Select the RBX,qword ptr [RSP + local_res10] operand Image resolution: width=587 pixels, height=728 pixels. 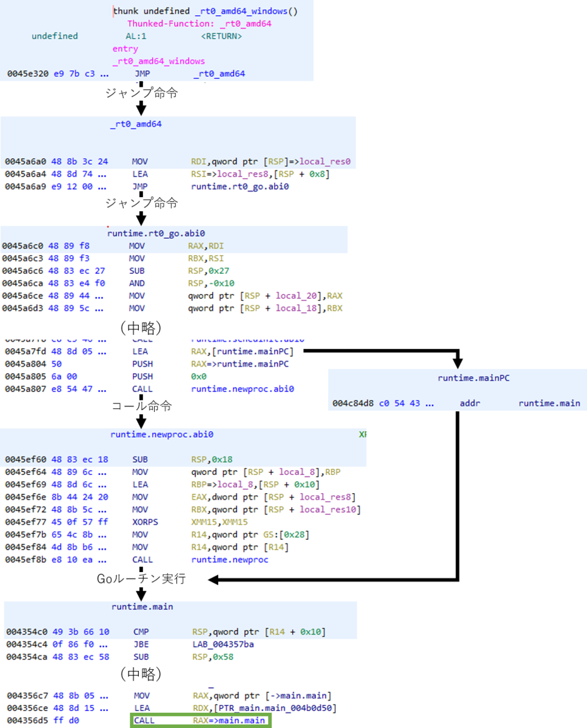(x=275, y=510)
